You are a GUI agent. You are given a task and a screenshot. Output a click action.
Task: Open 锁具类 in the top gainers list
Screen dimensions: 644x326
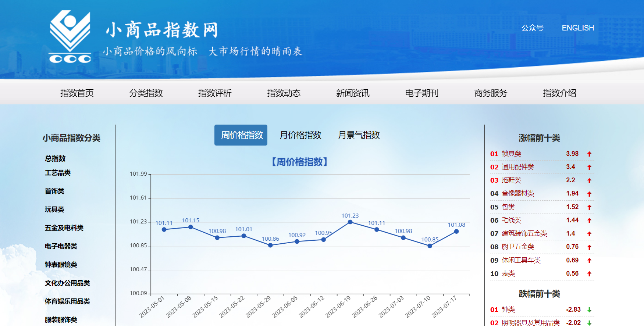[x=512, y=154]
